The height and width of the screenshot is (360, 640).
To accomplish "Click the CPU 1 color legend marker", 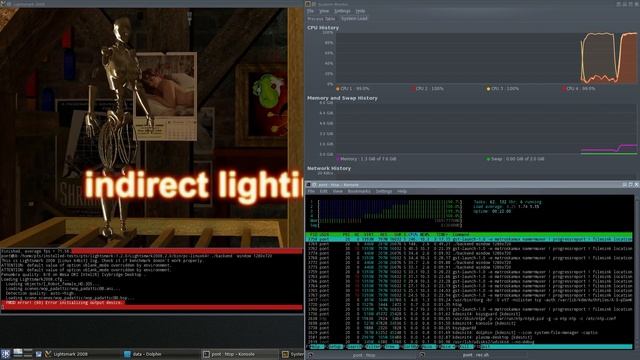I will [x=338, y=89].
